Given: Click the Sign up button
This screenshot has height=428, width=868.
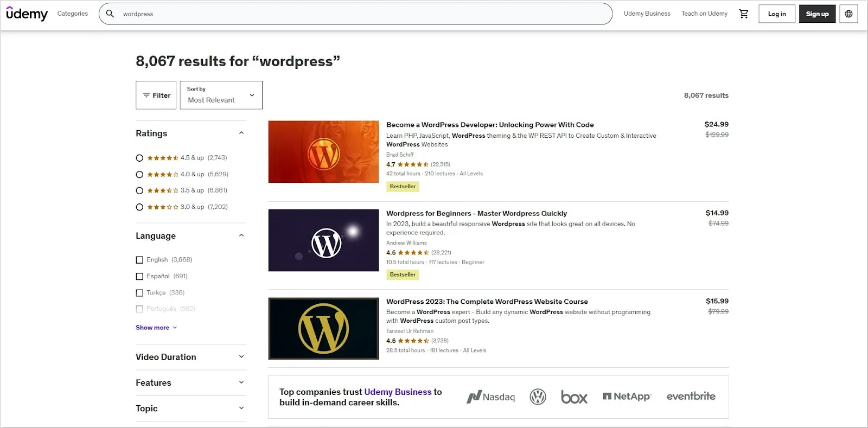Looking at the screenshot, I should coord(817,14).
